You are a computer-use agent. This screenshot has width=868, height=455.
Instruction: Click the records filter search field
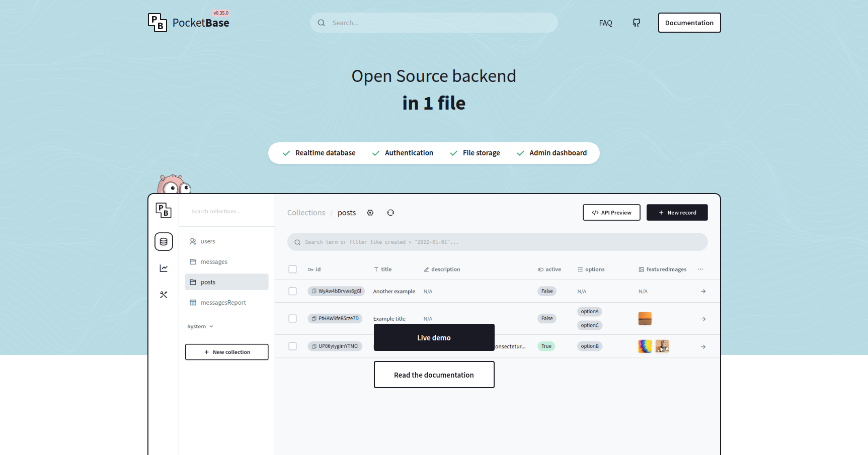tap(497, 242)
